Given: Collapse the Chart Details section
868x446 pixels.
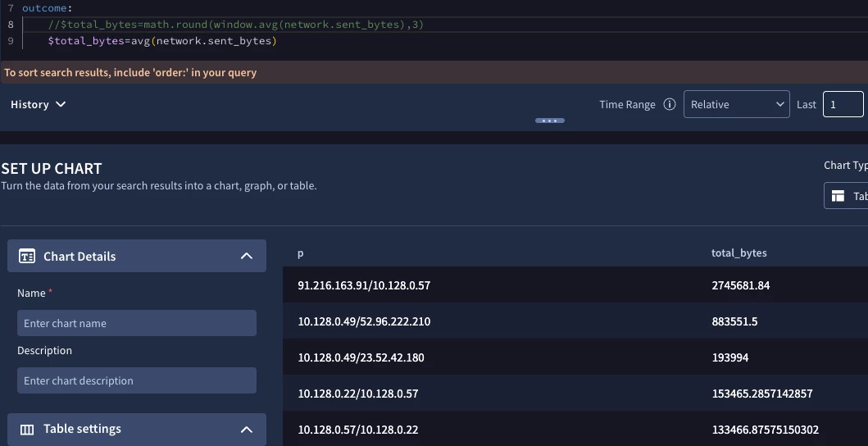Looking at the screenshot, I should pyautogui.click(x=247, y=256).
